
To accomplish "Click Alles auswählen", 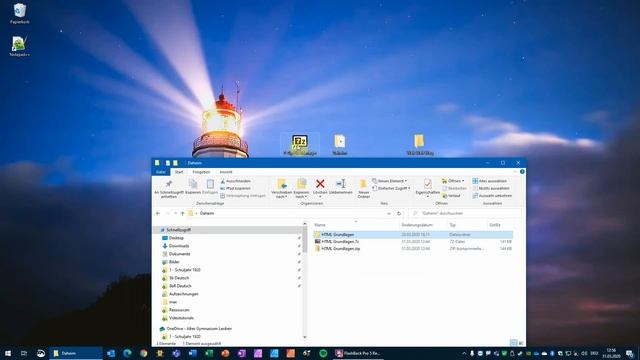I will [x=490, y=181].
